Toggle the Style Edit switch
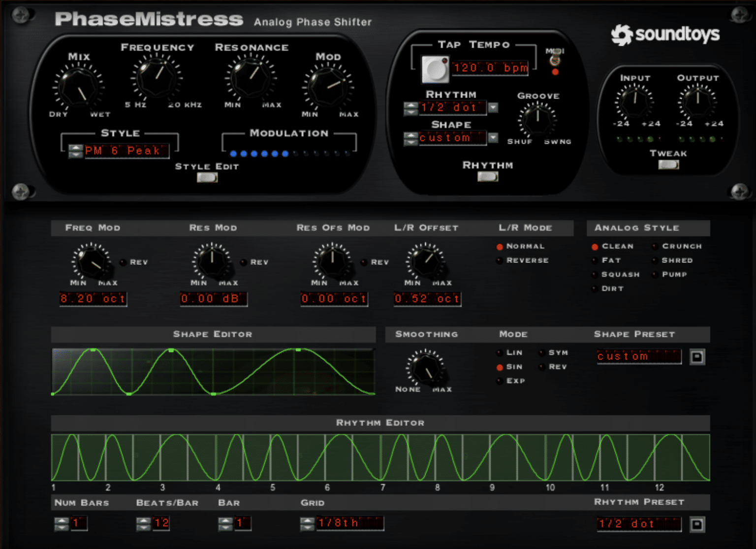Image resolution: width=756 pixels, height=549 pixels. (x=207, y=178)
